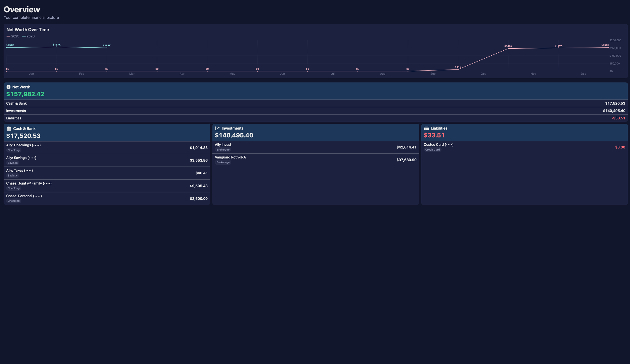Select the Costco Card liability row
The height and width of the screenshot is (364, 630).
[524, 147]
